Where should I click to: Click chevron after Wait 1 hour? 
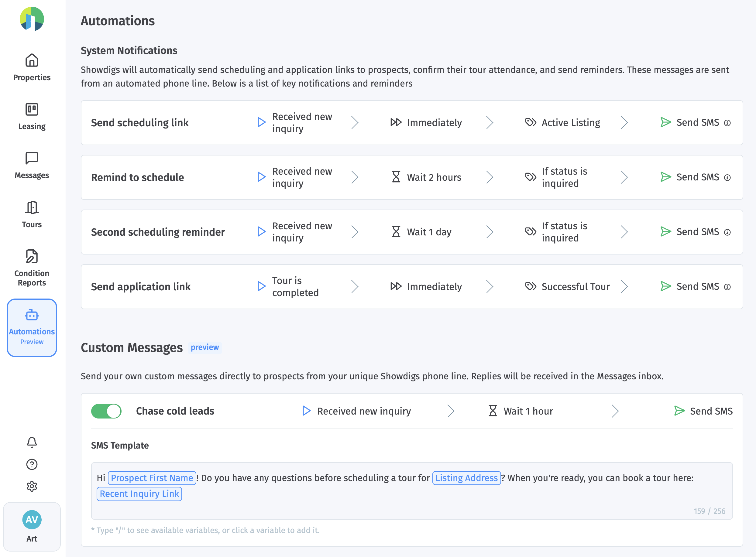(615, 411)
